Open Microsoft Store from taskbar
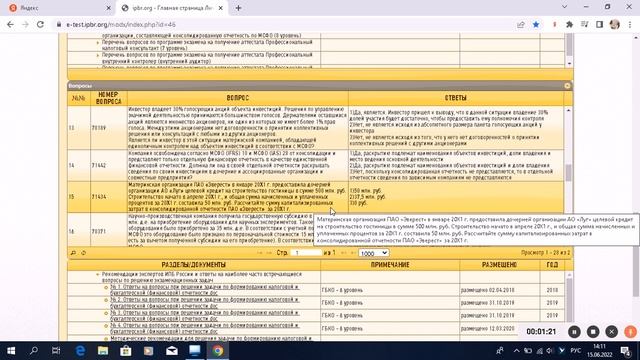This screenshot has width=640, height=360. (126, 351)
